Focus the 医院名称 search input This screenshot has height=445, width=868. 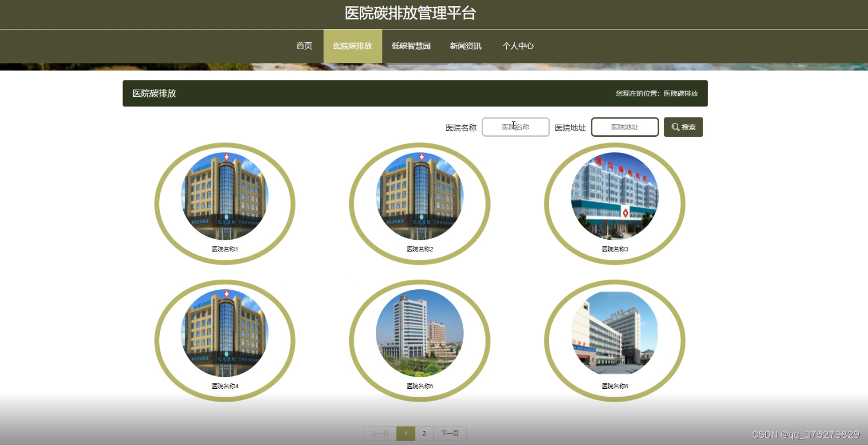click(515, 127)
